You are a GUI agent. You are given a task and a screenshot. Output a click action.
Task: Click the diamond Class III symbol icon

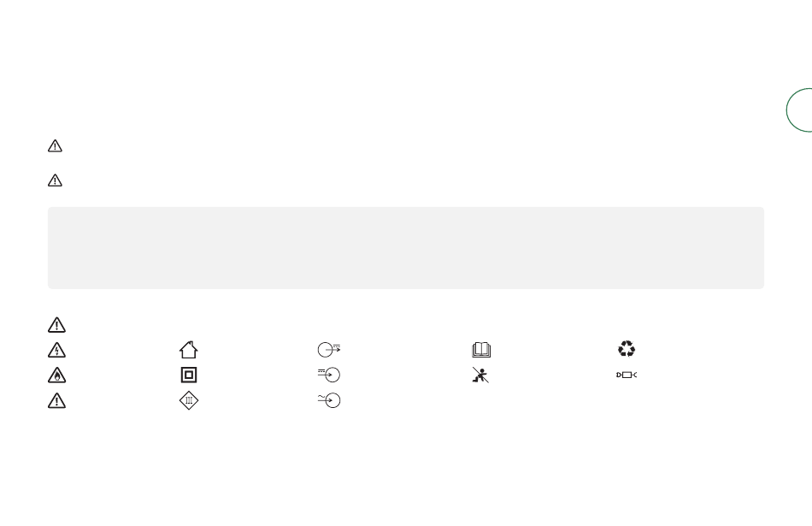pos(189,399)
